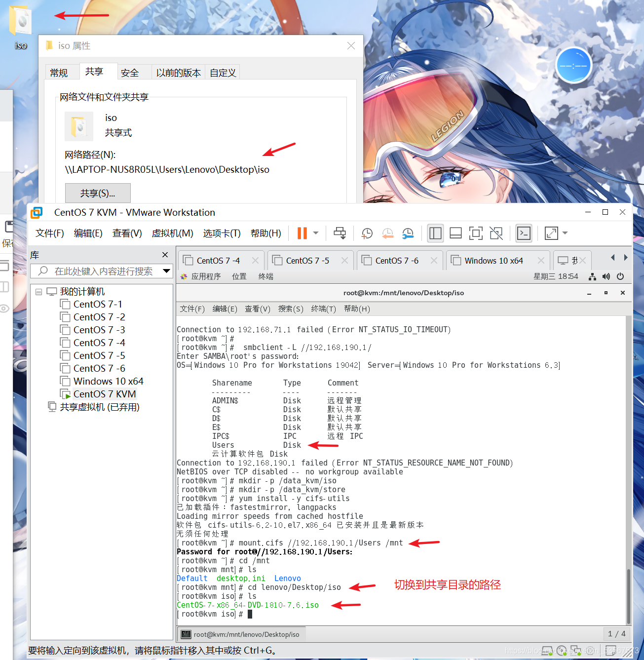Click the CD/DVD device status icon
Image resolution: width=644 pixels, height=660 pixels.
click(x=562, y=651)
